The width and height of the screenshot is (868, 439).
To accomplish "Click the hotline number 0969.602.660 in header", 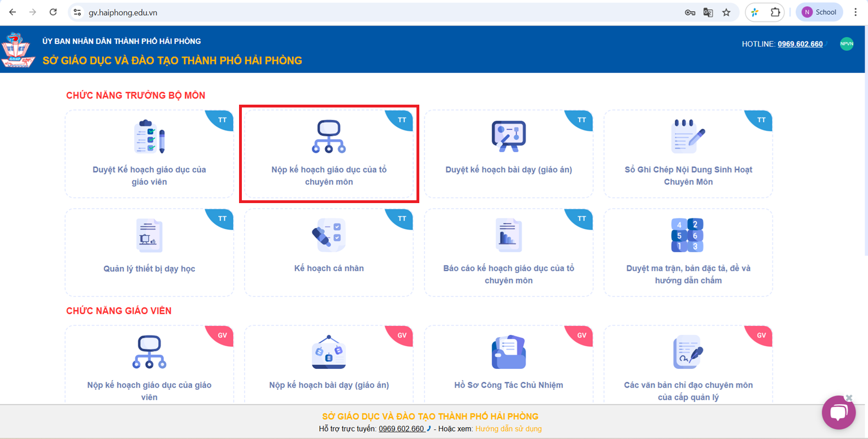I will [x=800, y=44].
